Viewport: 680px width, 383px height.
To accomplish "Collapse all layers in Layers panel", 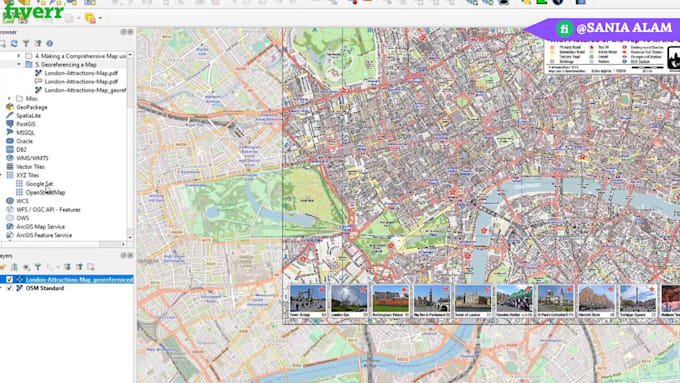I will coord(79,267).
